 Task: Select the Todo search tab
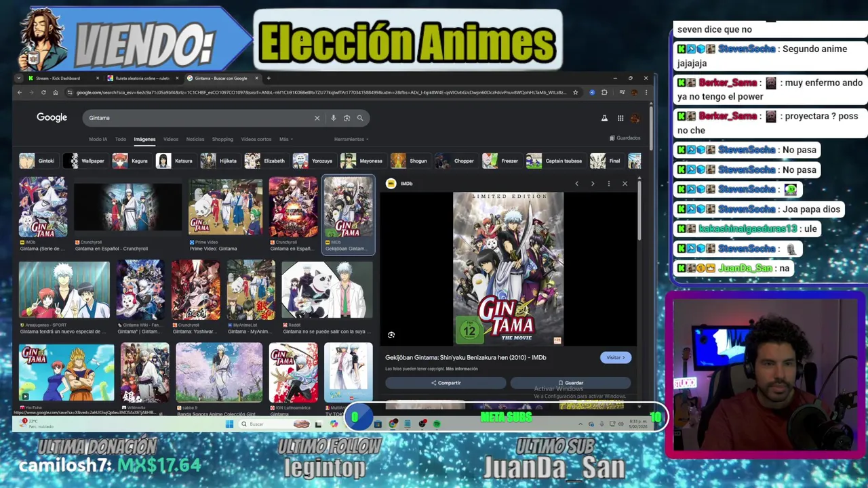click(x=121, y=139)
